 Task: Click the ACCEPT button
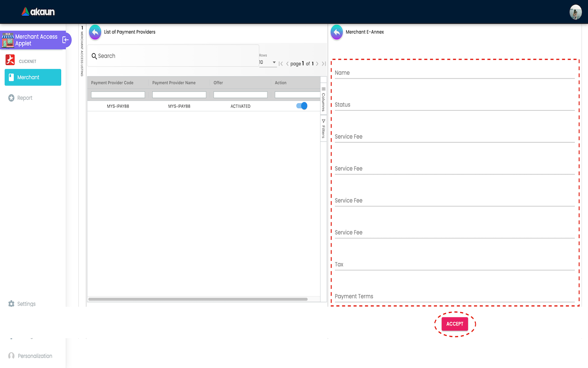(x=455, y=324)
